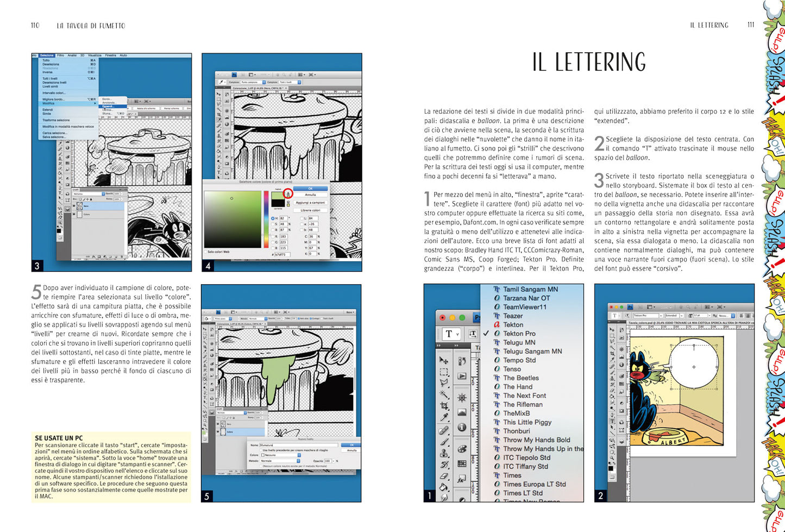Select the Brush tool in screenshot 1

[444, 442]
